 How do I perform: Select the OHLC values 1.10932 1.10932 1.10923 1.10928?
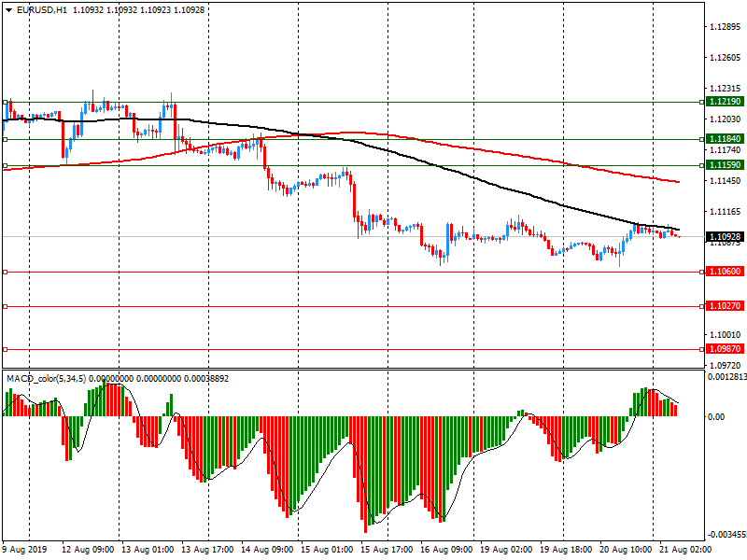tap(138, 10)
